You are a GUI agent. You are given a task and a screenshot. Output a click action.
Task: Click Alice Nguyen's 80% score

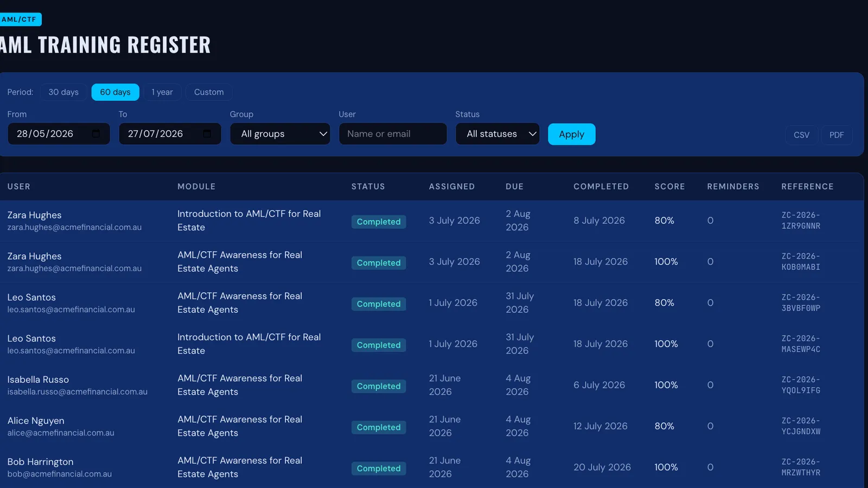click(664, 426)
